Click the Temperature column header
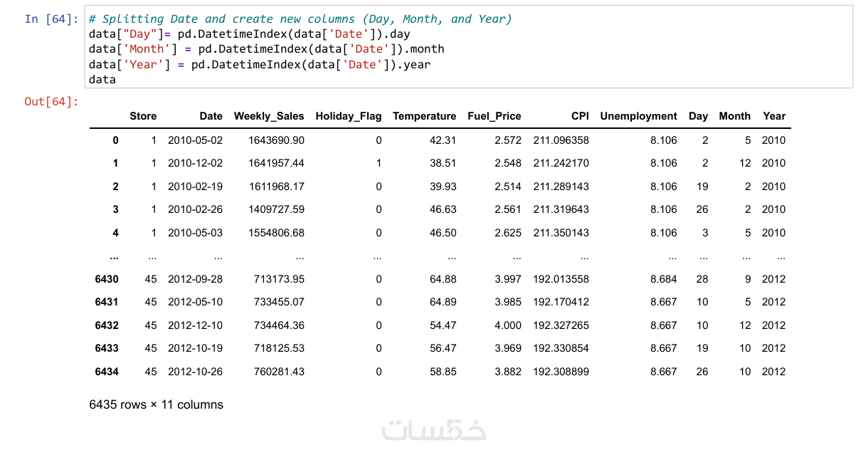The height and width of the screenshot is (450, 868). click(424, 116)
